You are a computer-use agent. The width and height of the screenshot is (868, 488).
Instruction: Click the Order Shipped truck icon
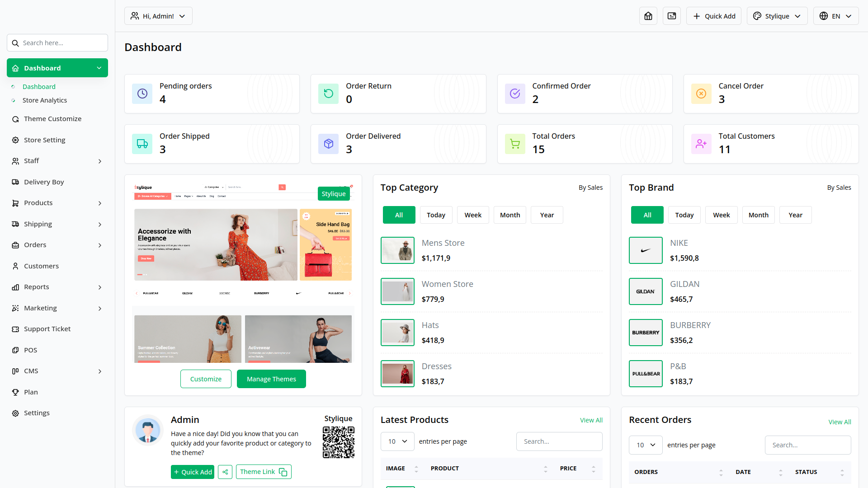[x=142, y=144]
